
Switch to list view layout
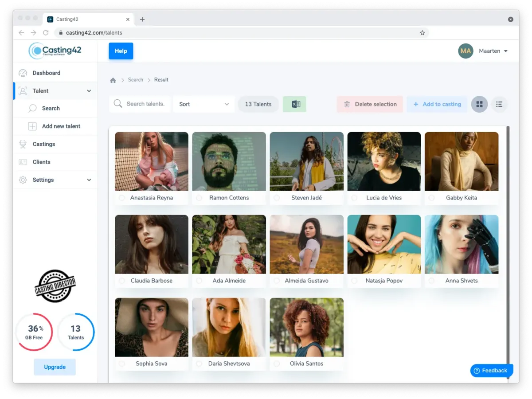click(499, 104)
